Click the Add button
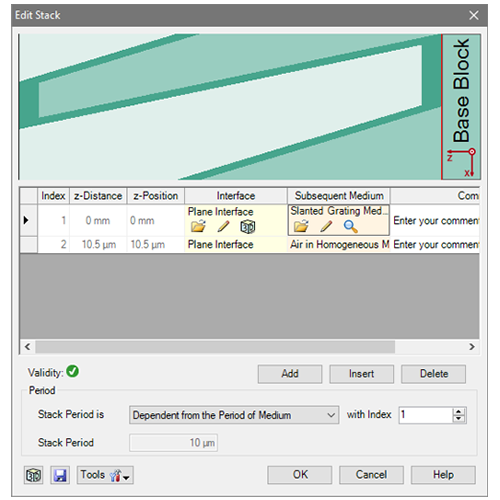This screenshot has width=500, height=500. pyautogui.click(x=290, y=374)
